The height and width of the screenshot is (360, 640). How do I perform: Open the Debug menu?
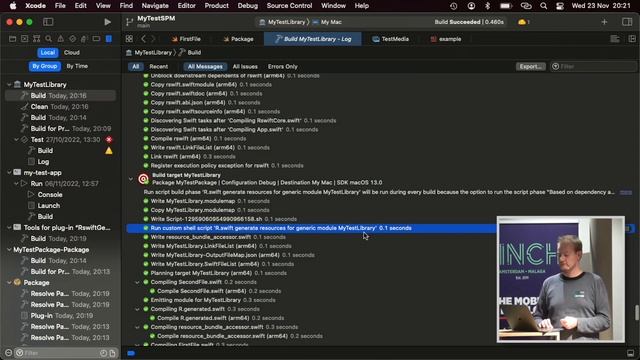tap(247, 6)
